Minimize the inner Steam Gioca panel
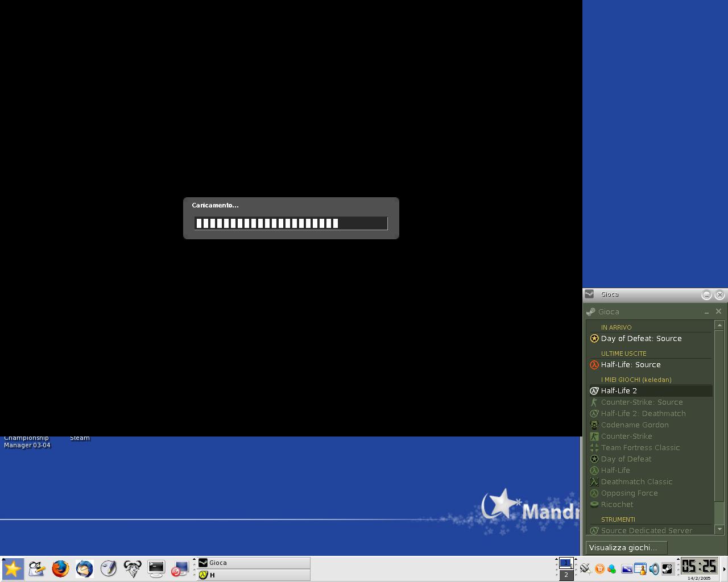This screenshot has width=728, height=582. click(x=706, y=312)
